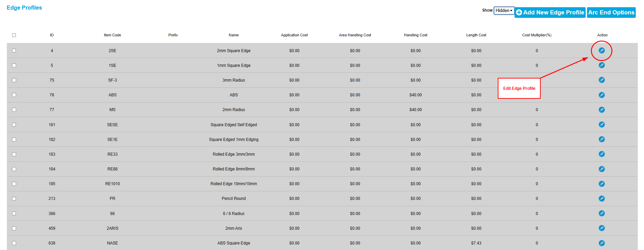
Task: Edit Rolled Edge 3mm/3mm profile
Action: 601,154
